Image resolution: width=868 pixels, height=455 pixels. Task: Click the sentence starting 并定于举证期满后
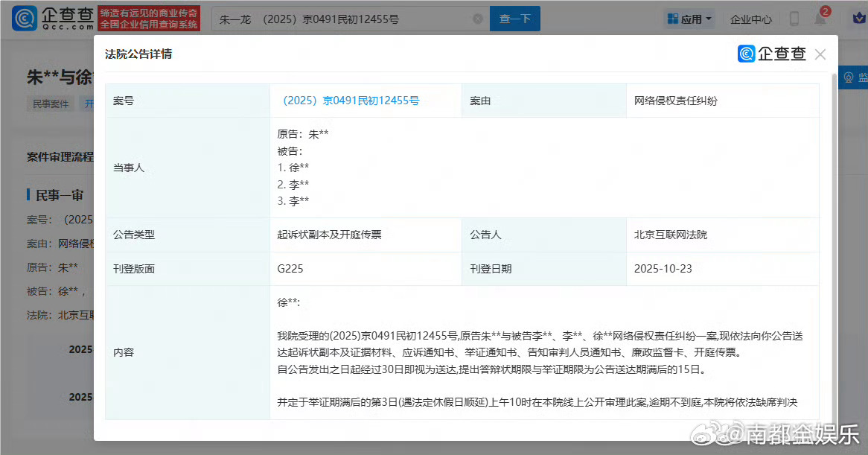pos(537,402)
